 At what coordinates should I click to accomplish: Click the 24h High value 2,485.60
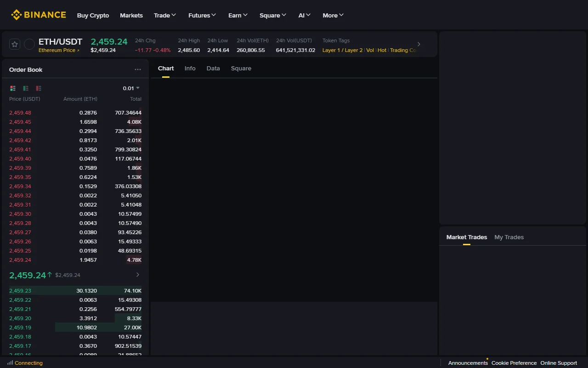189,50
